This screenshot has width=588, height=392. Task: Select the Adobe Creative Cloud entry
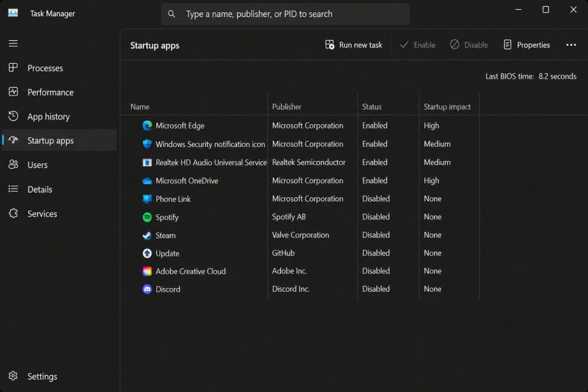click(x=191, y=271)
